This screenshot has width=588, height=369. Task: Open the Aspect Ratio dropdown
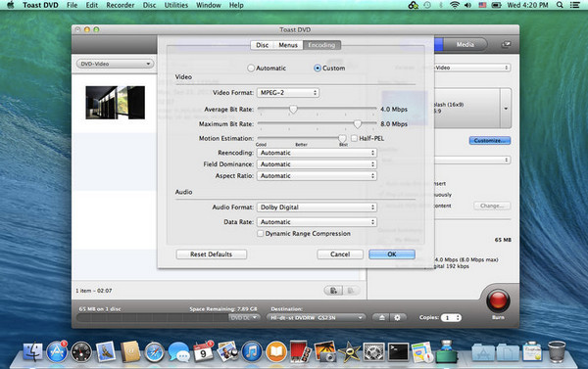pyautogui.click(x=317, y=176)
